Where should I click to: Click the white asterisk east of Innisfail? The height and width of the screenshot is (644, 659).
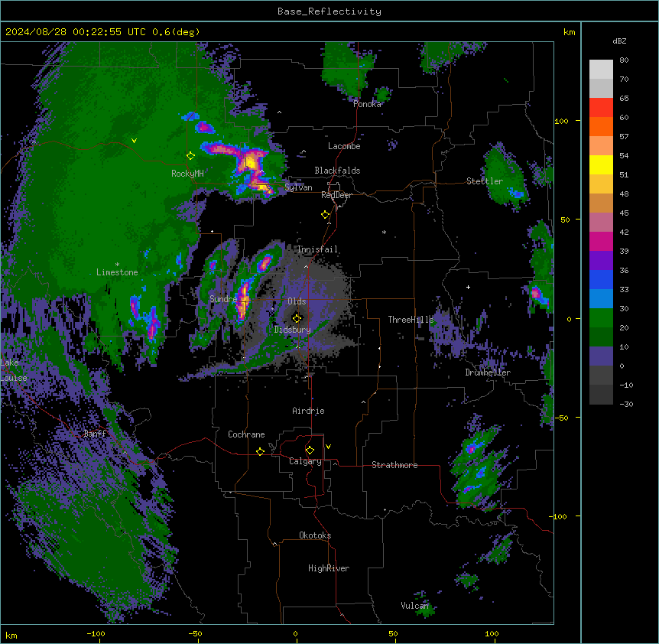click(x=384, y=232)
